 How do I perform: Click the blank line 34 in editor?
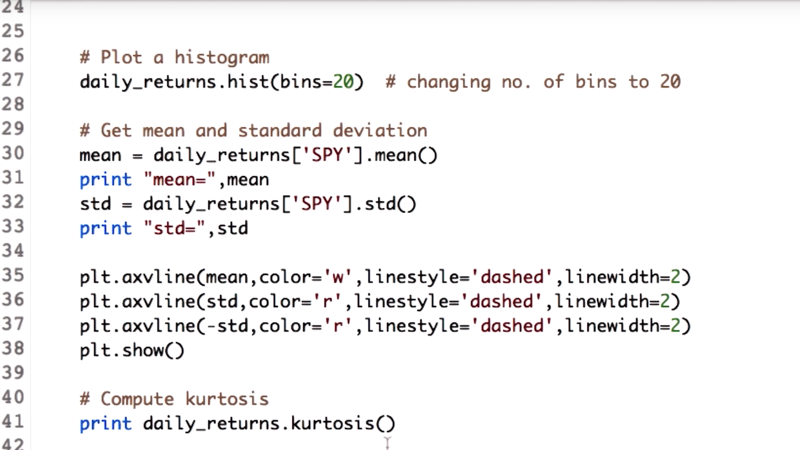[408, 252]
